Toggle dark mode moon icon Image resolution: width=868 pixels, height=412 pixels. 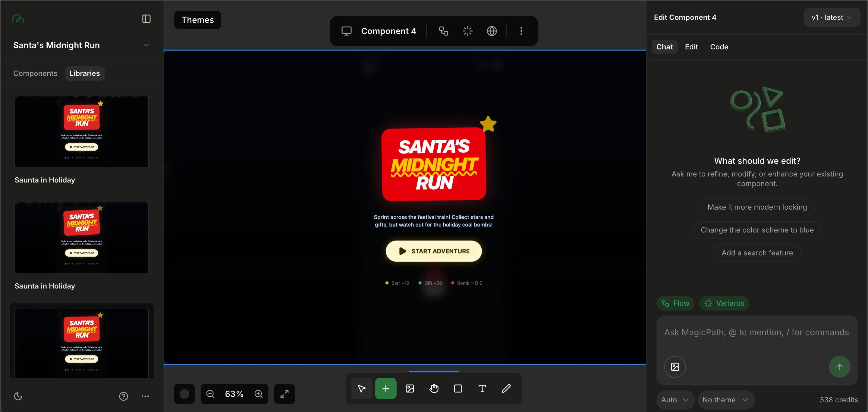point(18,396)
